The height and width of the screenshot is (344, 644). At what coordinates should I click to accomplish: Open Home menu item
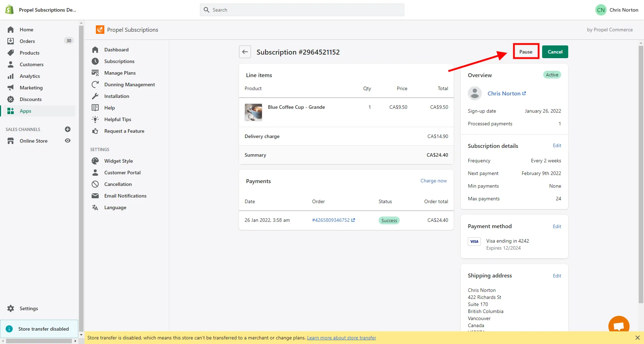(26, 30)
